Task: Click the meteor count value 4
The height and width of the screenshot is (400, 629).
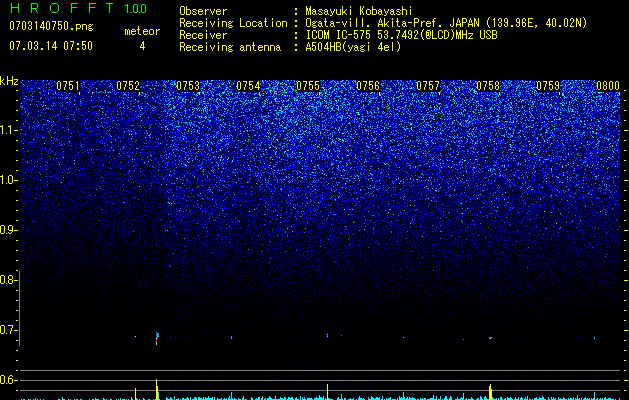Action: [142, 46]
